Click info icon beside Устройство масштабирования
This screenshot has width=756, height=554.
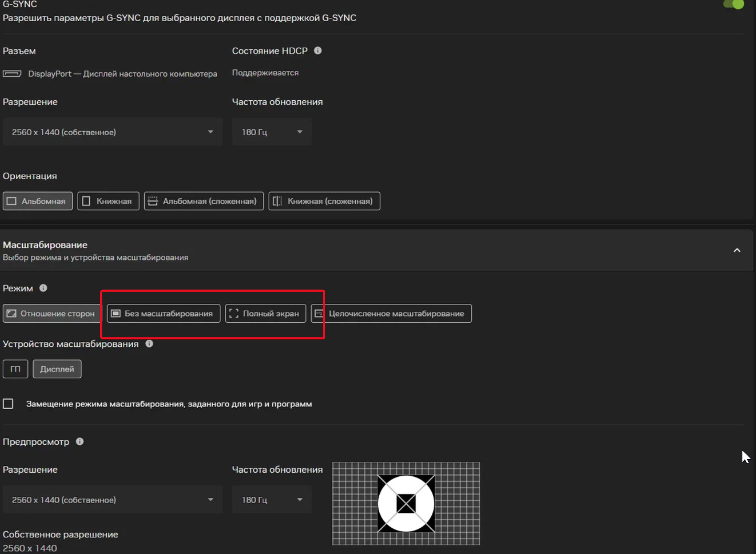149,344
